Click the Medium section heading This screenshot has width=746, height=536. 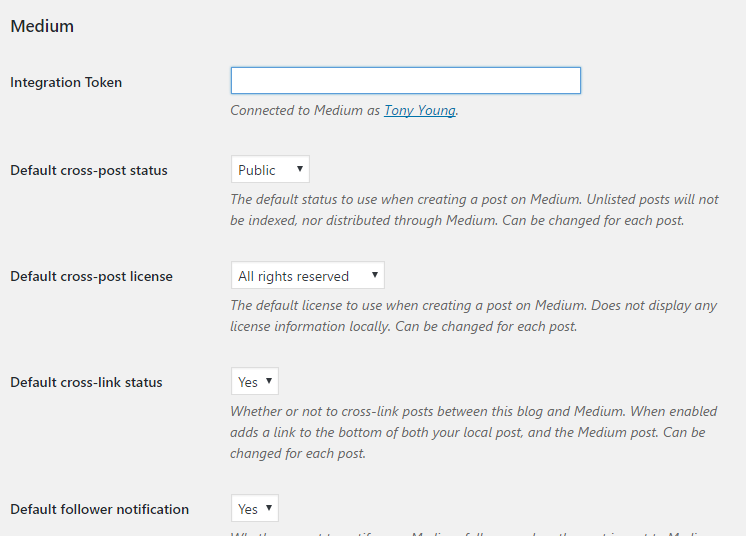pos(42,27)
